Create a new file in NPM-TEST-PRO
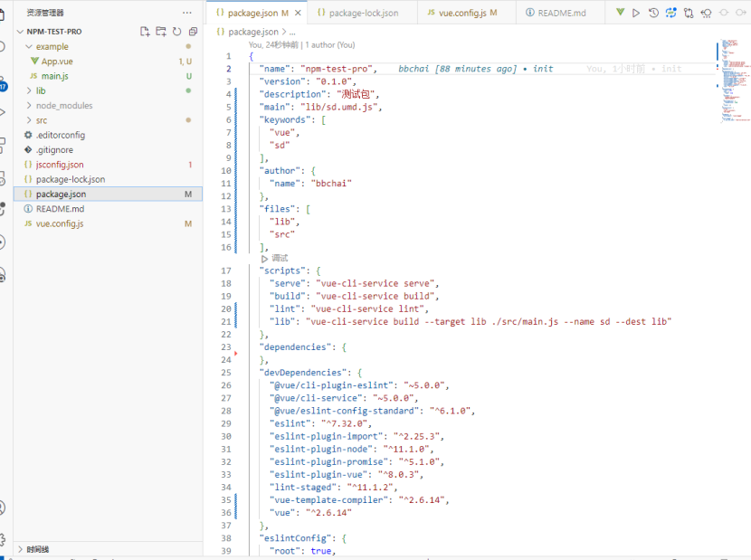Screen dimensions: 751x560 coord(145,32)
